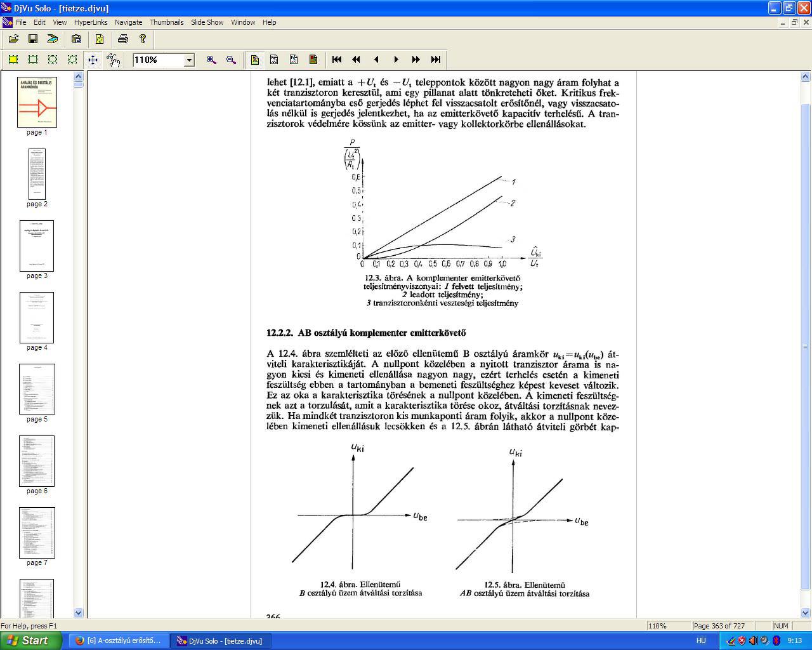Toggle the color display mode button
This screenshot has height=650, width=812.
click(x=255, y=60)
